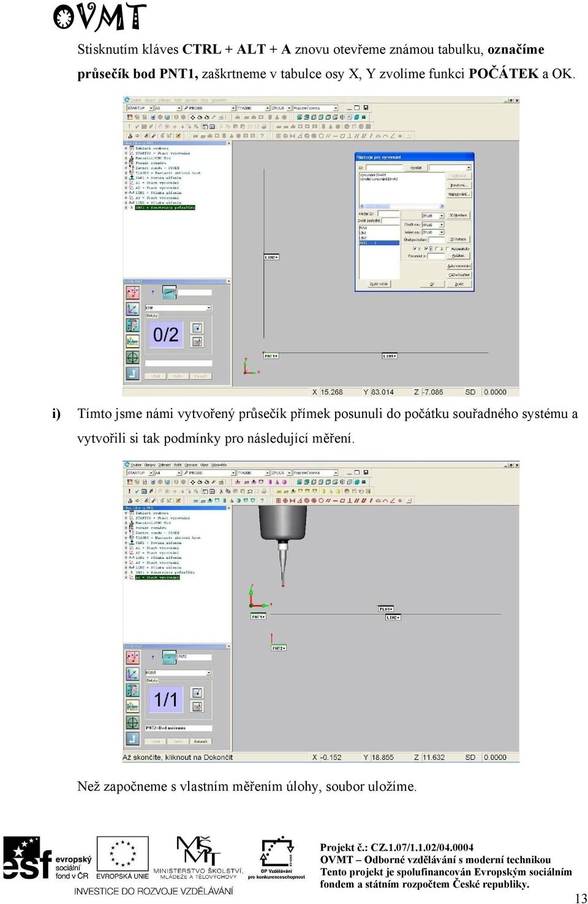588x904 pixels.
Task: Click the PNT2 feature thumbnail in Quick Start
Action: (x=169, y=657)
